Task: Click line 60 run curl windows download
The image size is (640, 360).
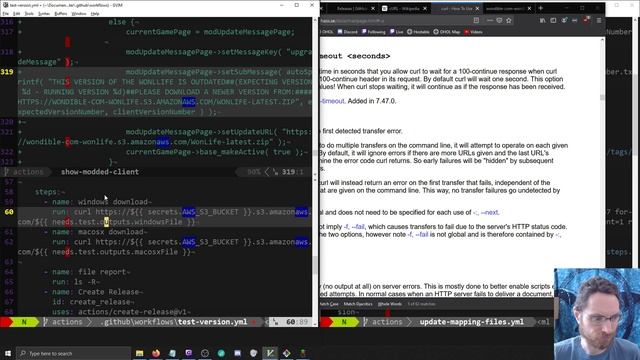Action: tap(164, 217)
